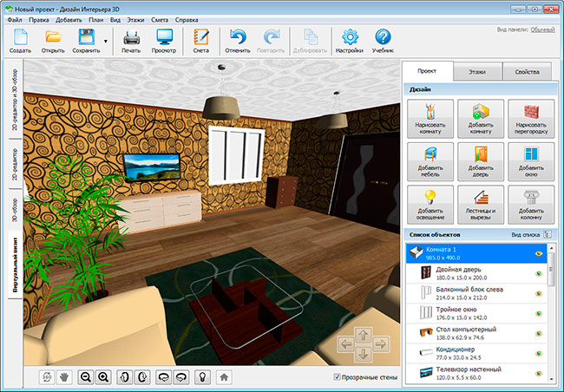The image size is (564, 392).
Task: Toggle visibility of Телевизор настенный
Action: 539,373
